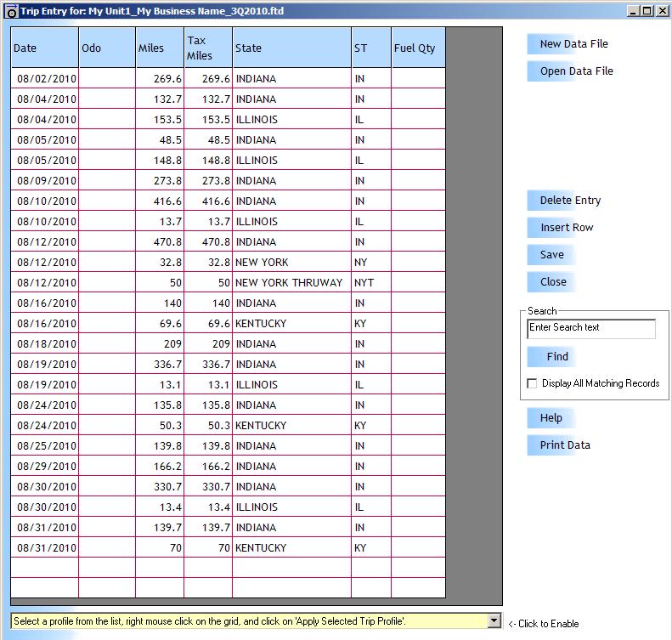Click Miles cell showing 269.6
The image size is (672, 640).
(x=160, y=79)
